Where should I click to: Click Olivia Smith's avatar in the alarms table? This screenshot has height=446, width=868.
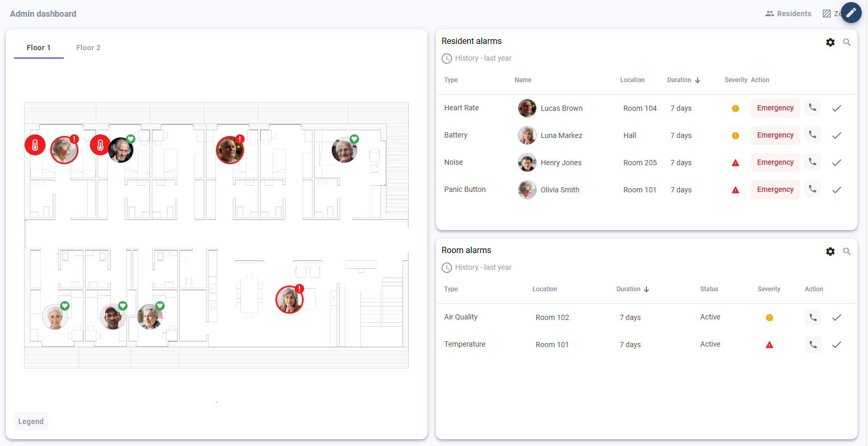(527, 190)
